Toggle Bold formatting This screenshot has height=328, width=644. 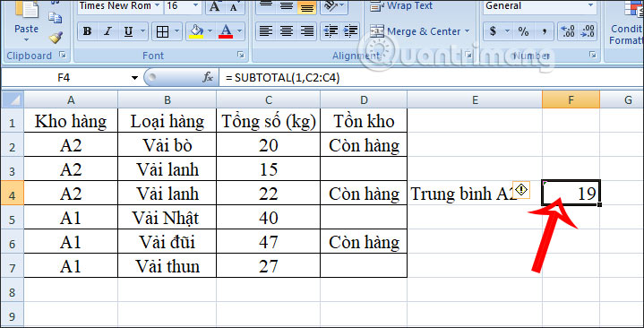point(87,31)
